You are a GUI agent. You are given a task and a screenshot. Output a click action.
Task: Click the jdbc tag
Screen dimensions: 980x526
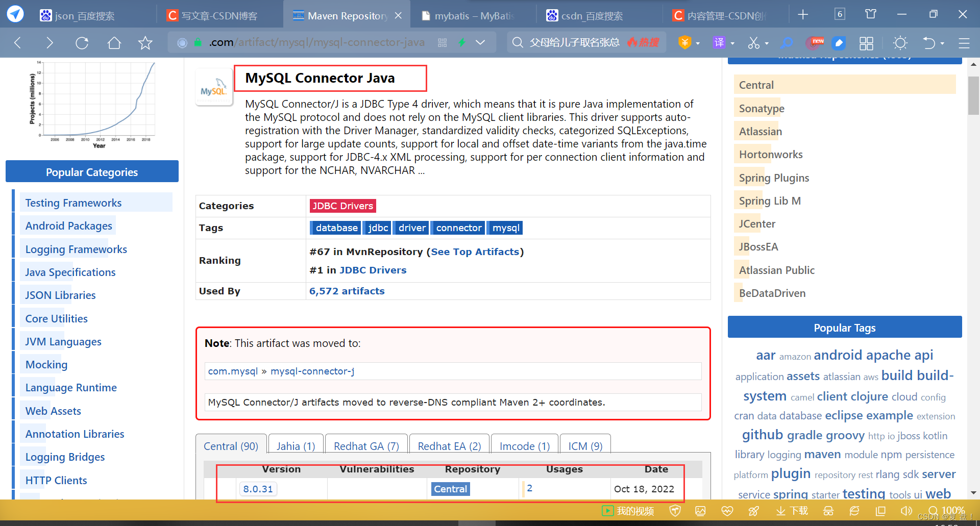click(378, 228)
